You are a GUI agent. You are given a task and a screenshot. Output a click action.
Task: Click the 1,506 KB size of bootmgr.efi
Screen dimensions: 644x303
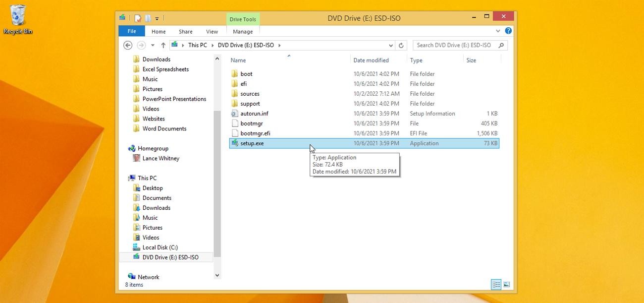pos(486,133)
